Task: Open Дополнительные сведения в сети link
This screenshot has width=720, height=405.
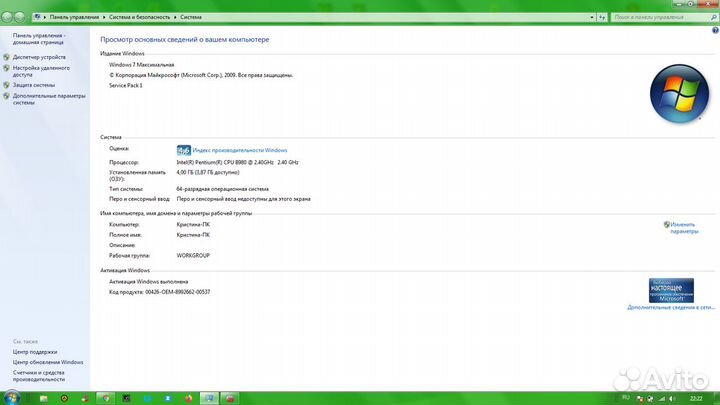Action: click(671, 307)
